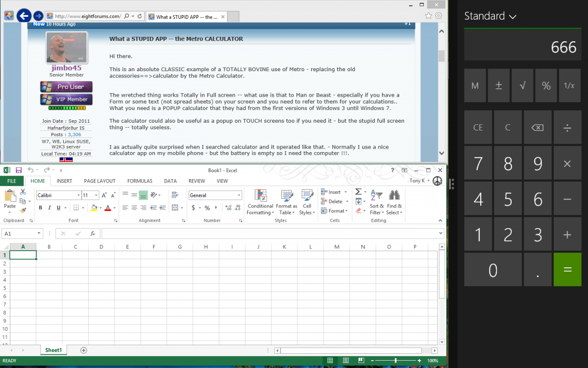
Task: Open Format as Table dropdown
Action: pyautogui.click(x=287, y=202)
